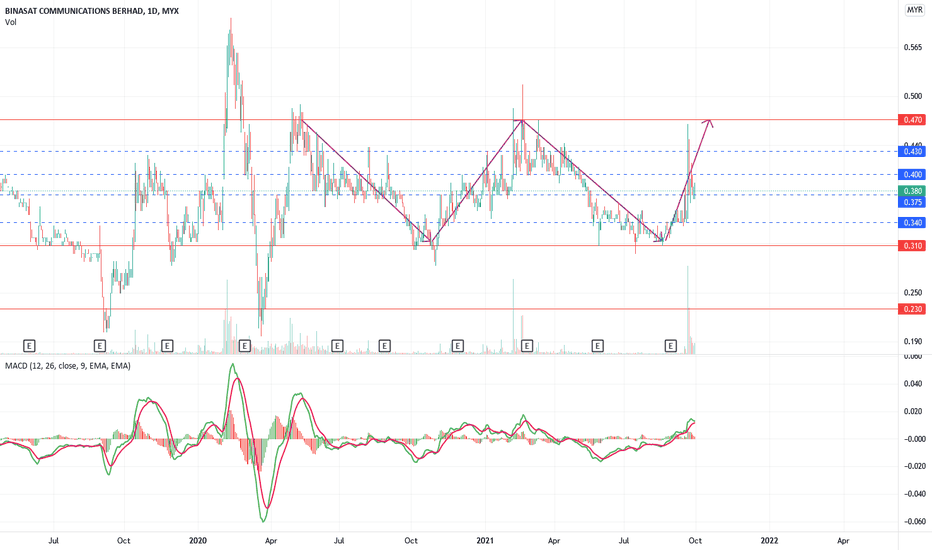This screenshot has height=550, width=932.
Task: Select the blue 0.400 price label
Action: click(x=913, y=174)
